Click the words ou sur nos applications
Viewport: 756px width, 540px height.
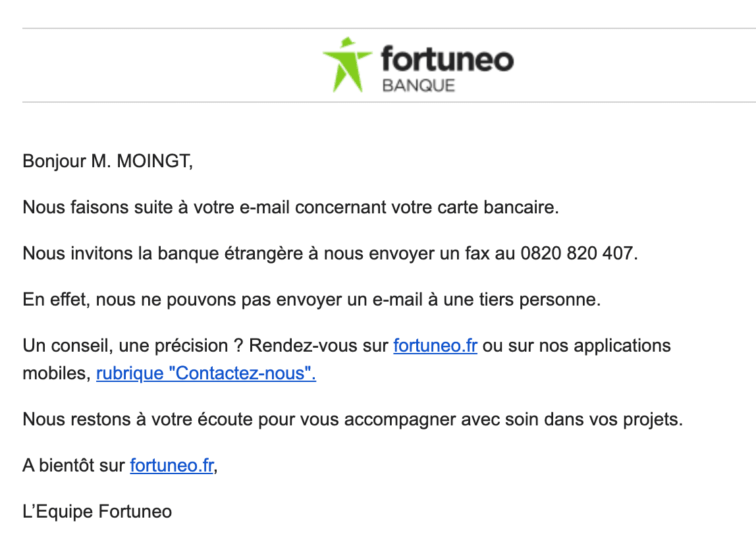coord(577,346)
